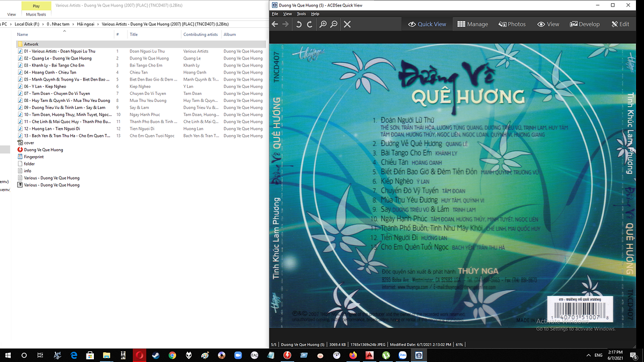Open ACDSee Tools menu

302,13
